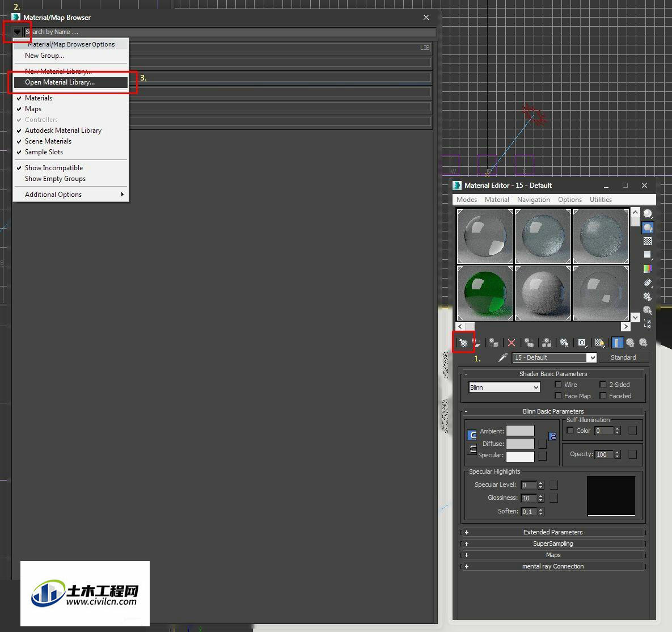Expand the Extended Parameters rollout
The width and height of the screenshot is (672, 632).
tap(553, 532)
